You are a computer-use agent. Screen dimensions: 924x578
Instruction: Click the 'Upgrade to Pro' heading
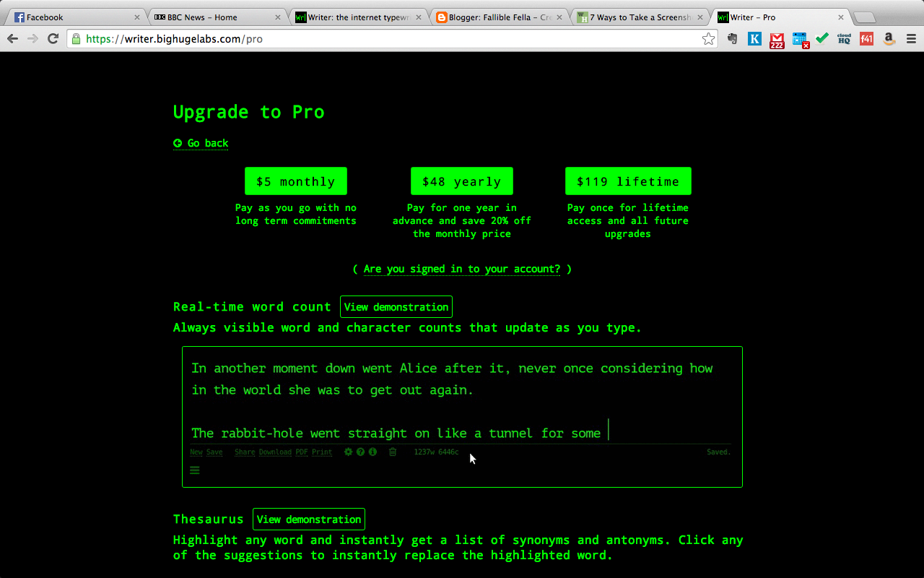pyautogui.click(x=249, y=112)
